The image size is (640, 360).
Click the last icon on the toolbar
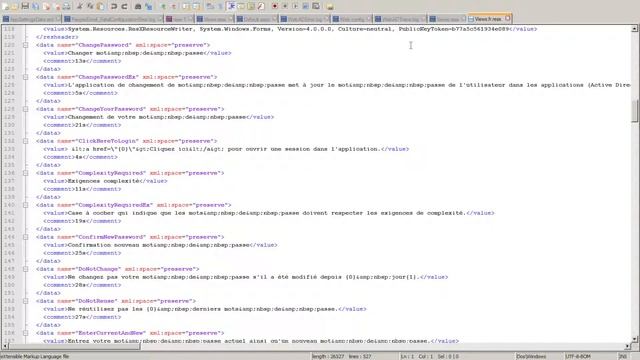(x=330, y=7)
